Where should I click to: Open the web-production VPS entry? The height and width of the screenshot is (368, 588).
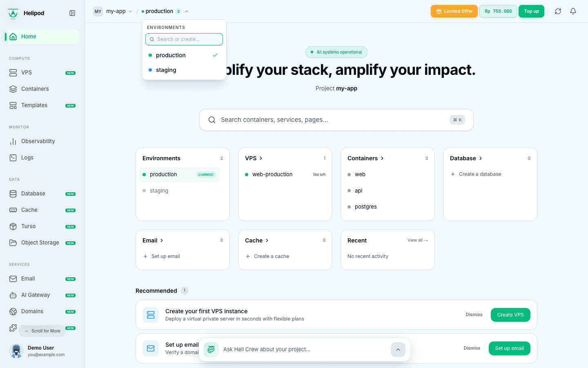[285, 175]
